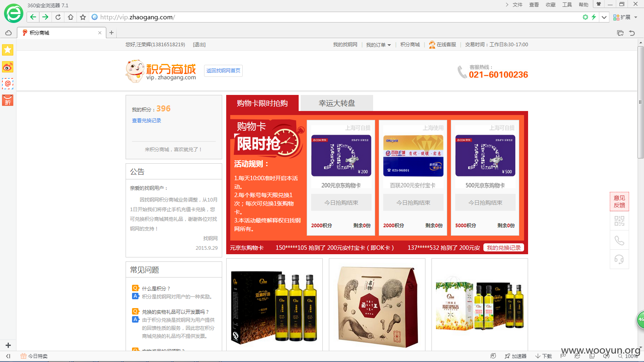The height and width of the screenshot is (362, 644).
Task: Open the Weibo sidebar icon
Action: pos(8,67)
